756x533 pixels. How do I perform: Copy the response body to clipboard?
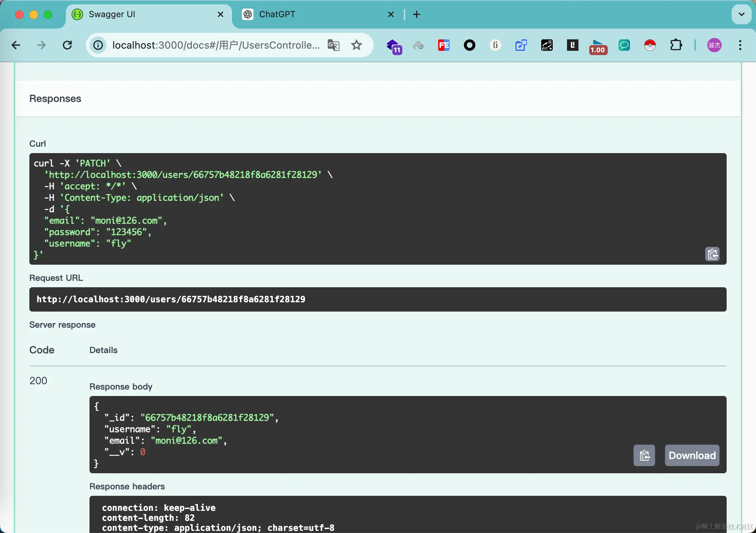(x=644, y=455)
